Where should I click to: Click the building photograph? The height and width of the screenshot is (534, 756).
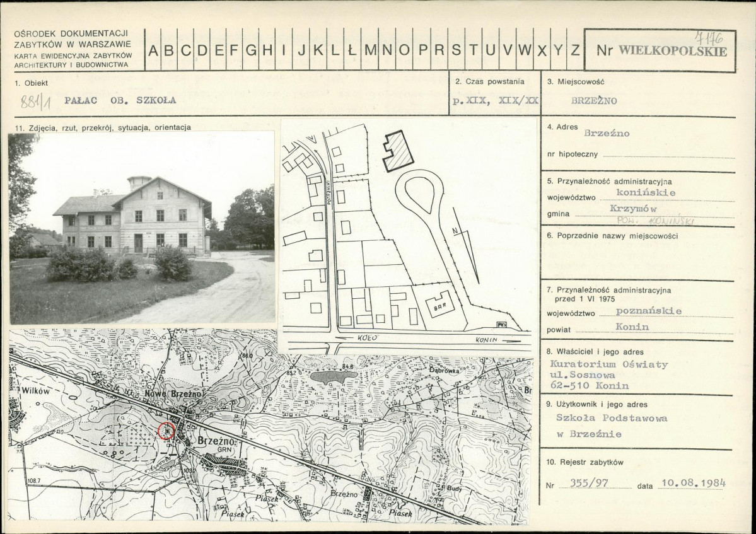pos(142,228)
